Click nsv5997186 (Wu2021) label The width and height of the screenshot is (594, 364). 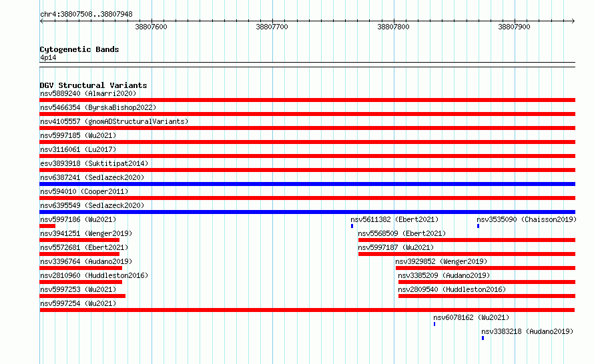point(78,219)
